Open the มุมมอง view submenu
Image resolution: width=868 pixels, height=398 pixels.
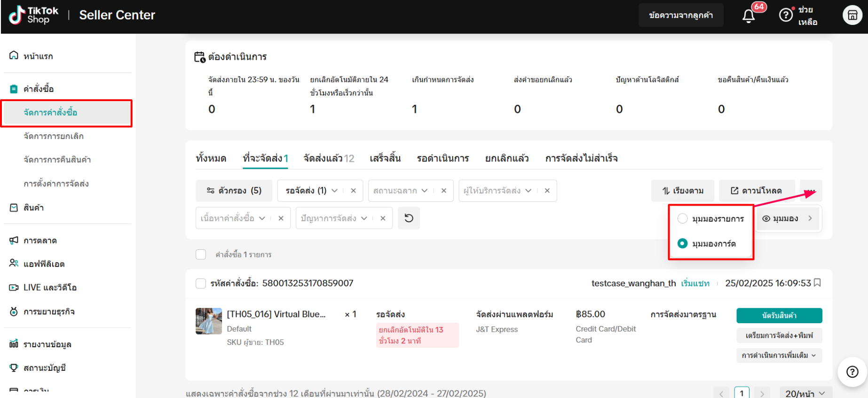788,218
